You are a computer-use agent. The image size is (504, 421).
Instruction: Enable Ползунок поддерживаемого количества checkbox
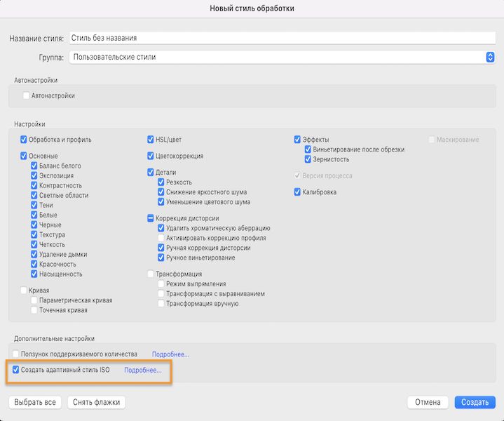(x=16, y=354)
